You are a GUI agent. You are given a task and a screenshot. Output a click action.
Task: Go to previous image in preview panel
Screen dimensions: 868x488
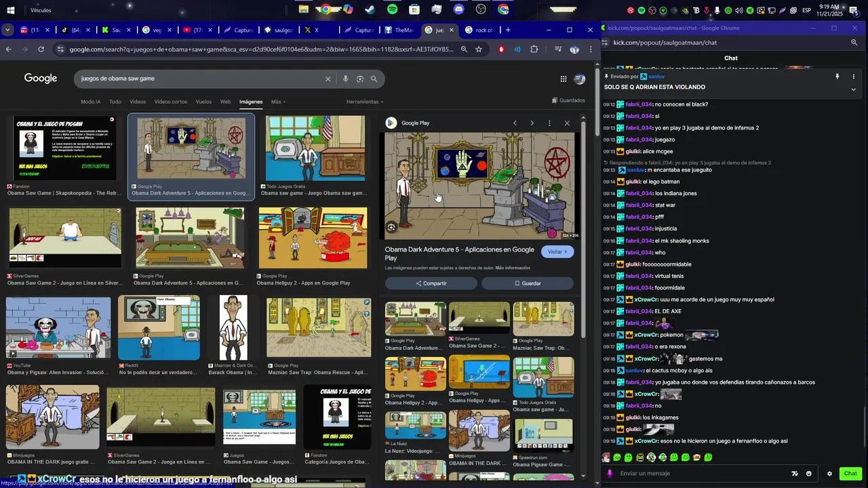[x=515, y=123]
